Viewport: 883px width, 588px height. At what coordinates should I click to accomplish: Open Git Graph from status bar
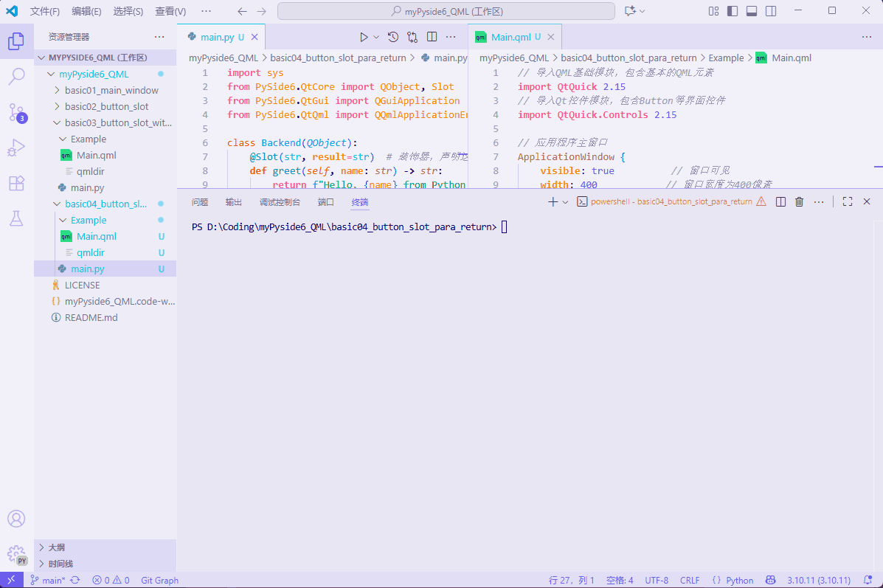point(159,580)
